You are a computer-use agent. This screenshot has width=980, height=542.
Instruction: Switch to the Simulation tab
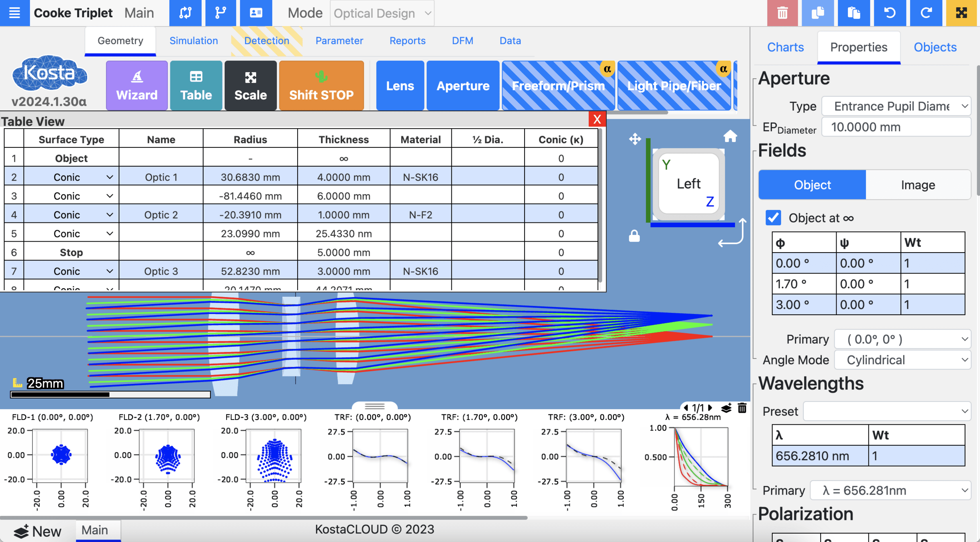(194, 41)
